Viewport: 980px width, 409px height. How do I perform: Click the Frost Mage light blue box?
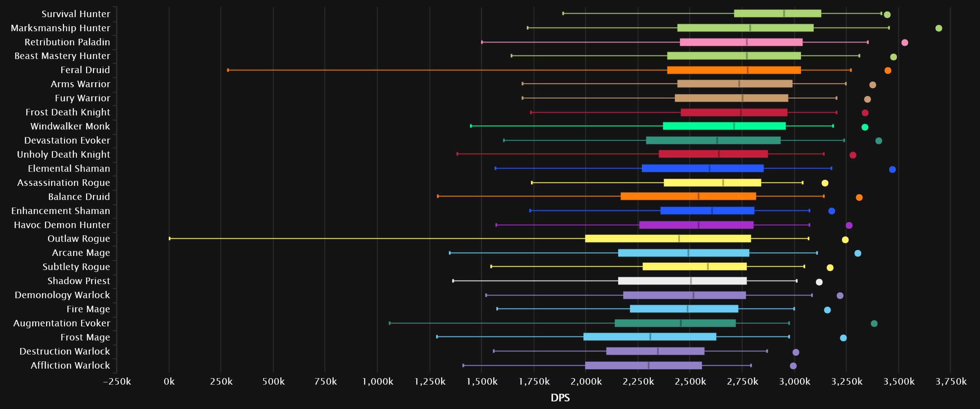[x=650, y=337]
